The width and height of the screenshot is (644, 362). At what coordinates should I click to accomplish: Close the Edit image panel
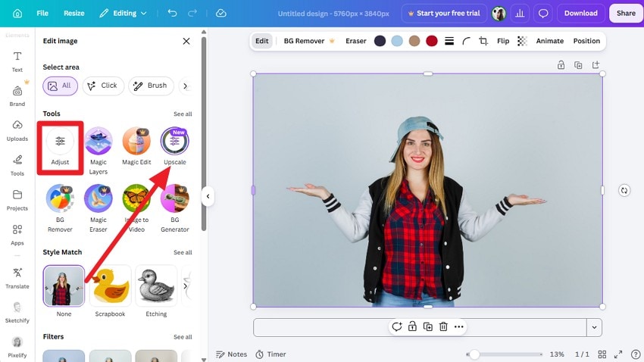point(186,41)
